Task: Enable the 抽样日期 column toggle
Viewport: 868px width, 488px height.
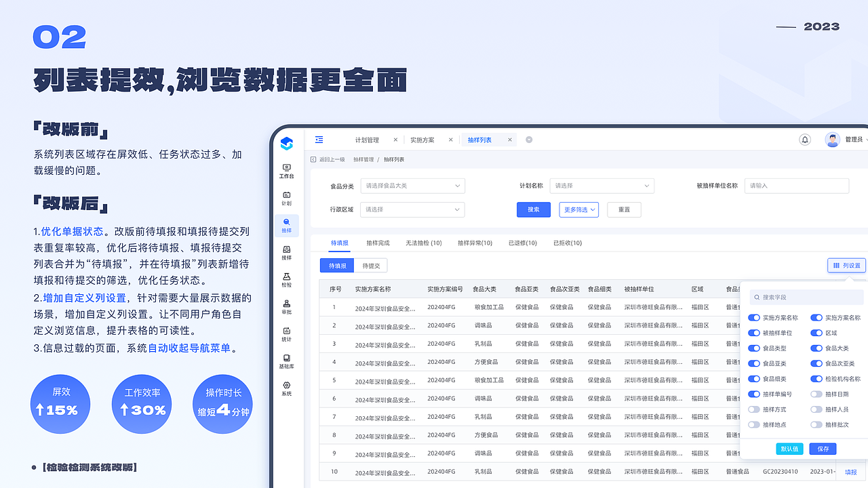Action: pyautogui.click(x=816, y=394)
